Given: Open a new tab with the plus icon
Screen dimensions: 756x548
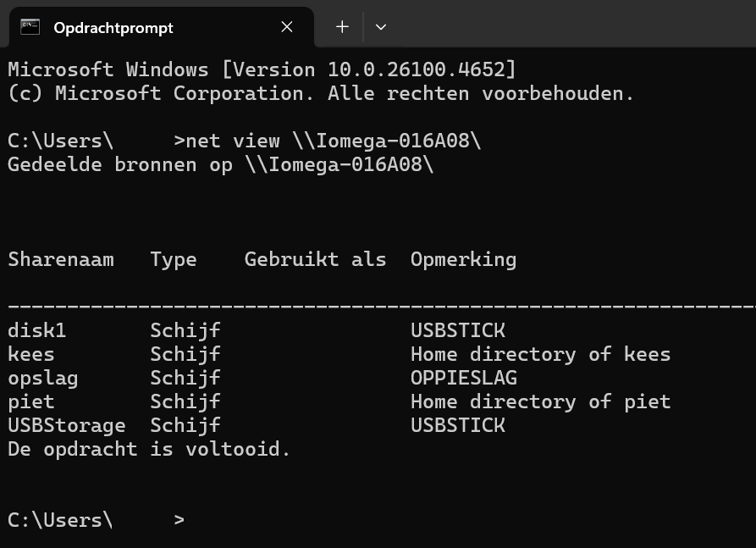Looking at the screenshot, I should coord(342,27).
